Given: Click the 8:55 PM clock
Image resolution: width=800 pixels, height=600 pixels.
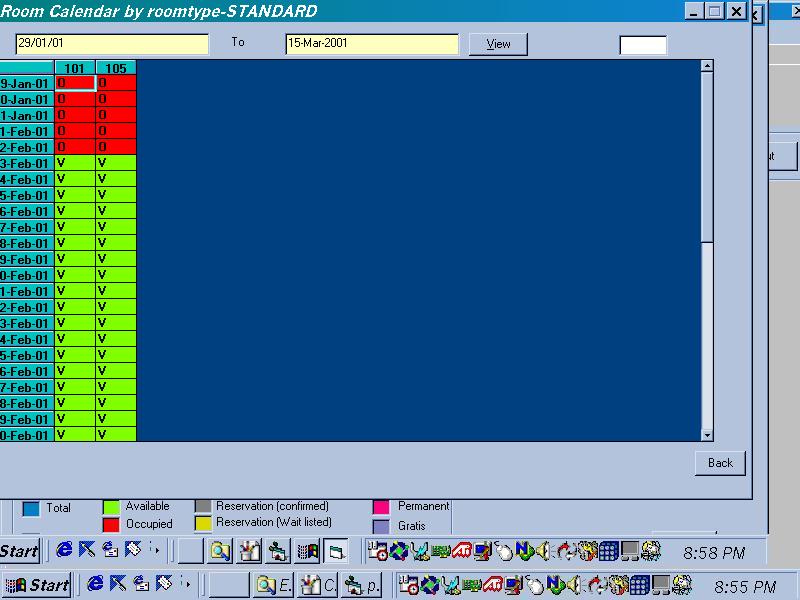Looking at the screenshot, I should coord(745,587).
